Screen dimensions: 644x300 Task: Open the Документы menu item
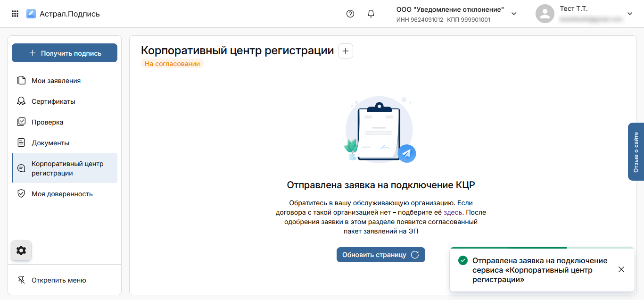[x=50, y=143]
